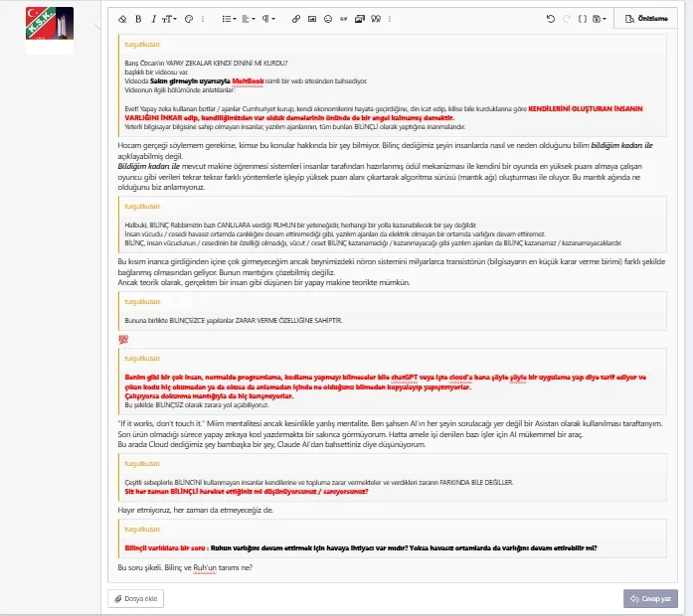This screenshot has height=616, width=693.
Task: Click the insert link icon
Action: [296, 19]
